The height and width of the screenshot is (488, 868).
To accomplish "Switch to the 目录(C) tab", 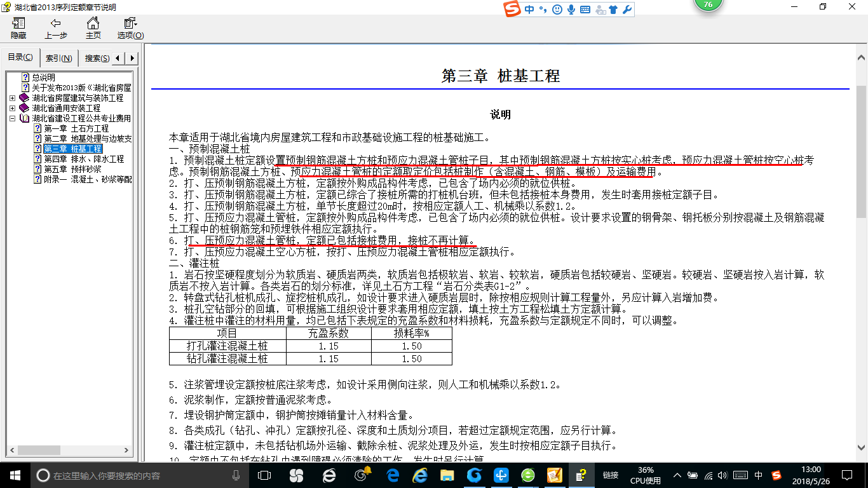I will point(20,58).
